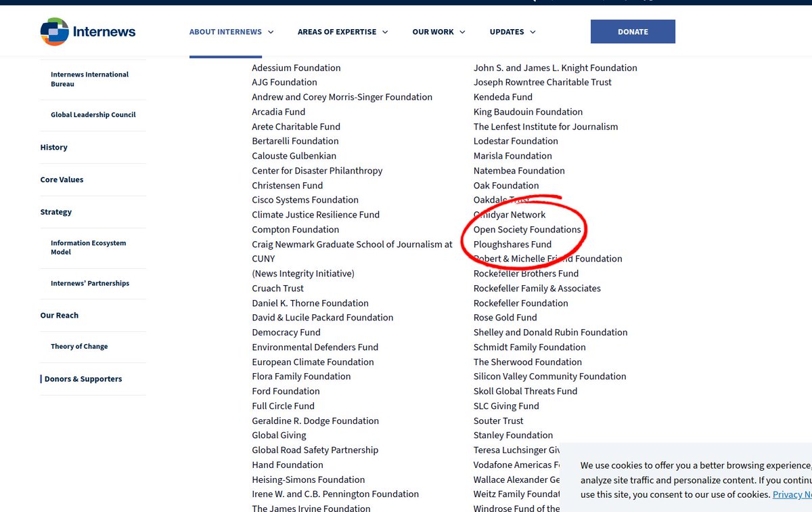This screenshot has width=812, height=512.
Task: Click Andrew and Corey Morris-Singer Foundation
Action: pyautogui.click(x=342, y=98)
